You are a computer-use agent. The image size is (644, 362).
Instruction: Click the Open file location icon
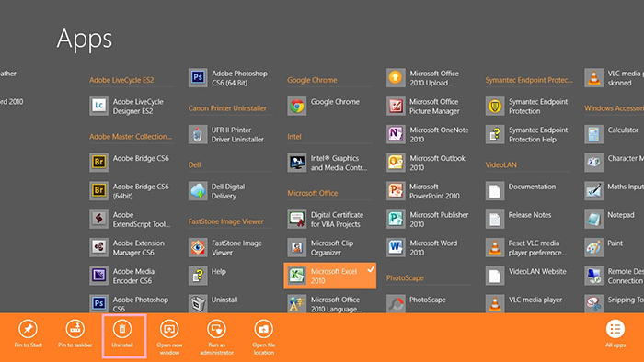point(264,329)
